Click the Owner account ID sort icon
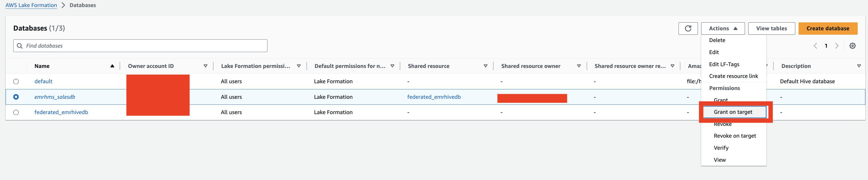The image size is (868, 180). pos(206,66)
